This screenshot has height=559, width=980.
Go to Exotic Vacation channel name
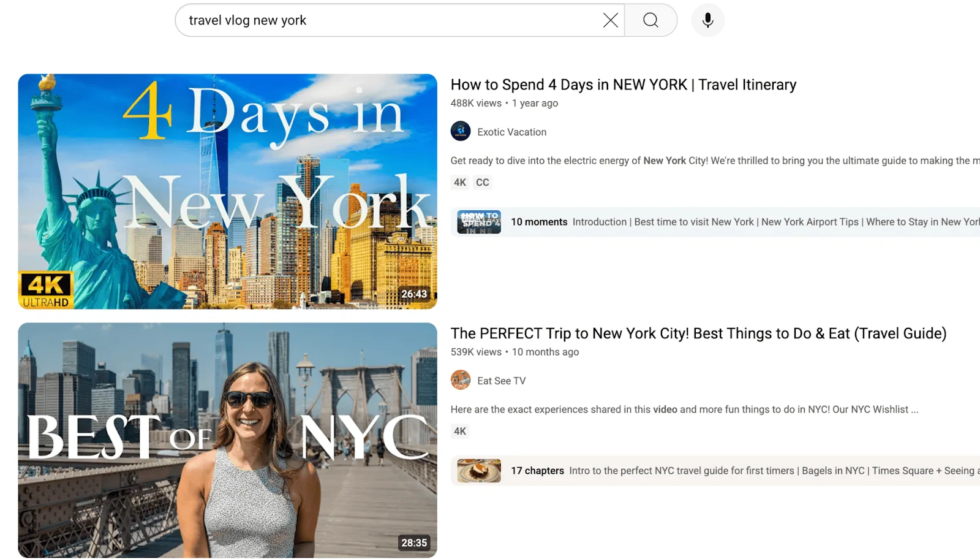tap(511, 132)
